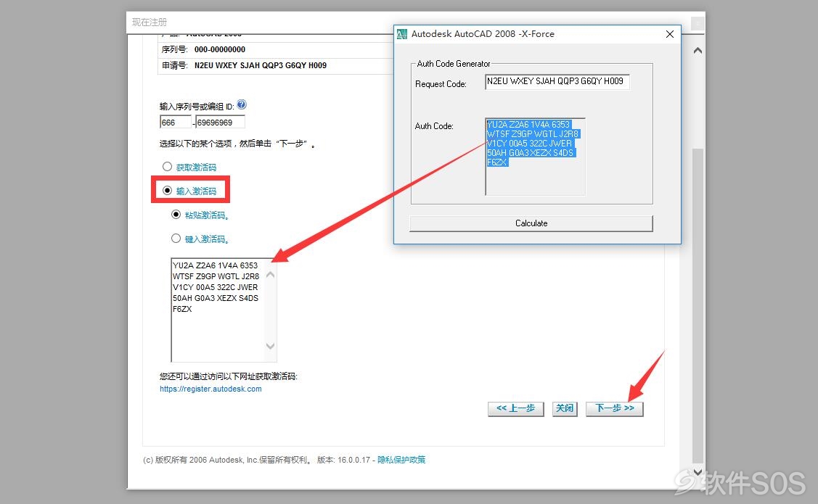Click the highlighted Auth Code text area

click(x=535, y=157)
